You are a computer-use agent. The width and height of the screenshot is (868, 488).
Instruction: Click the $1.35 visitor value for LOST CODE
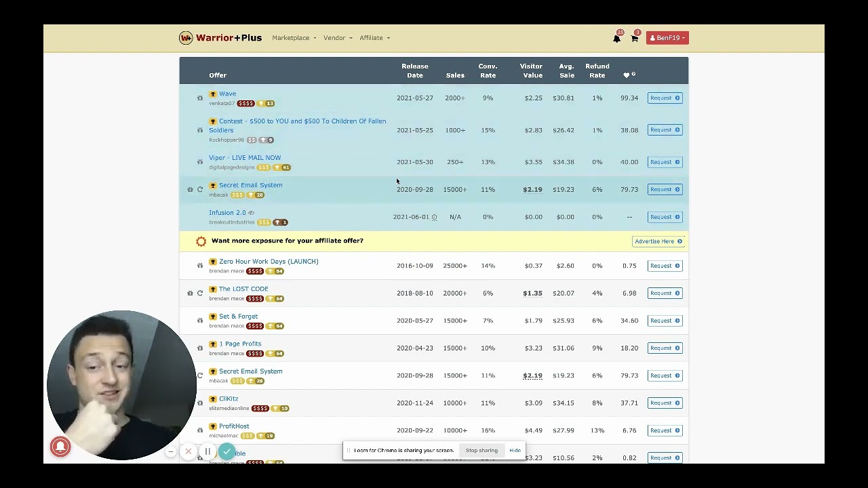[532, 293]
